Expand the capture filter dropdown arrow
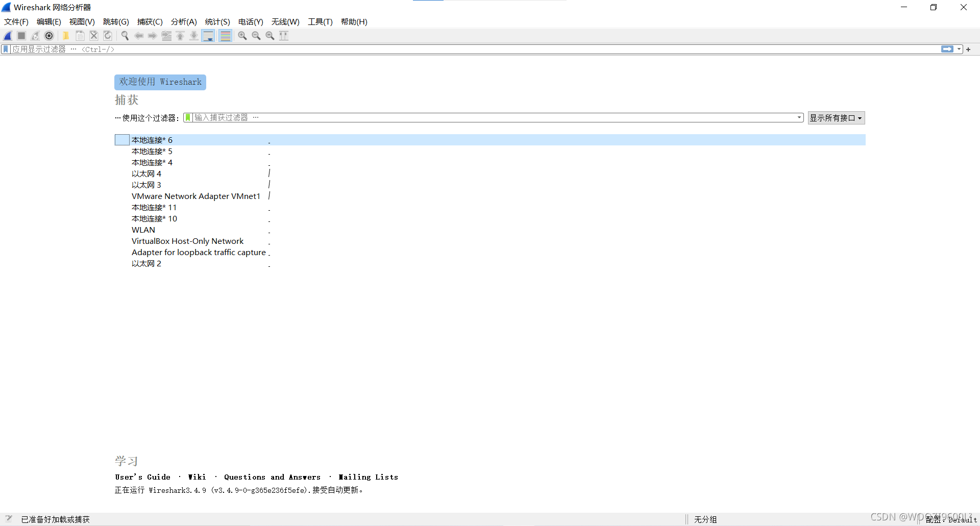The image size is (980, 526). coord(799,118)
